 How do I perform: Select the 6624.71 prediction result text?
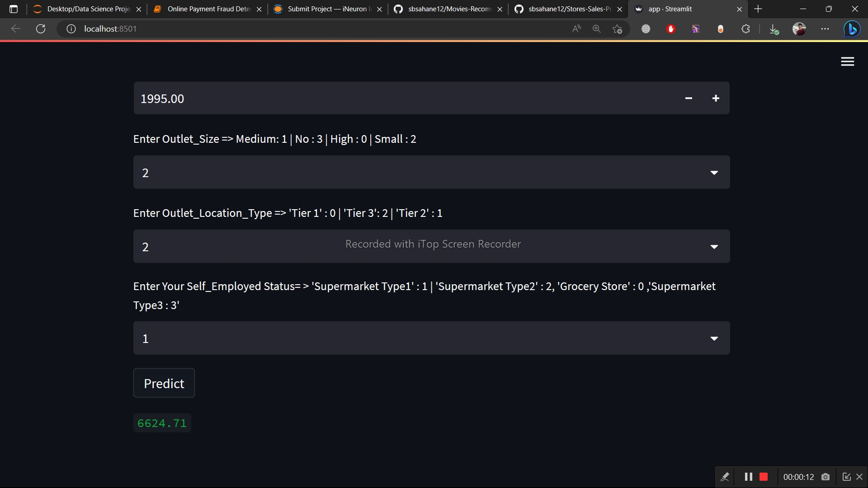tap(162, 423)
